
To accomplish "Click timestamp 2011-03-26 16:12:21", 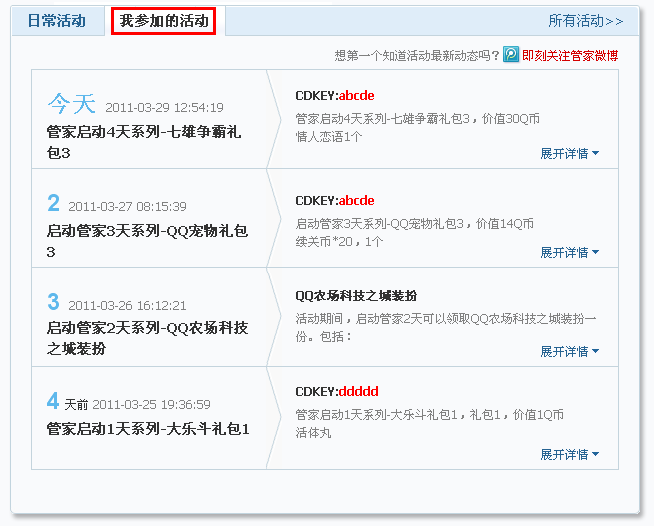I will click(127, 305).
